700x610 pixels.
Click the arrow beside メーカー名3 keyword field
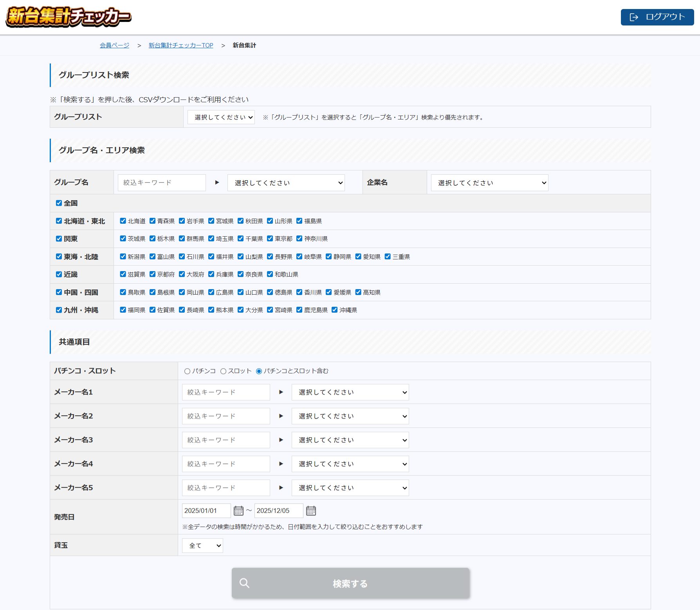[281, 440]
